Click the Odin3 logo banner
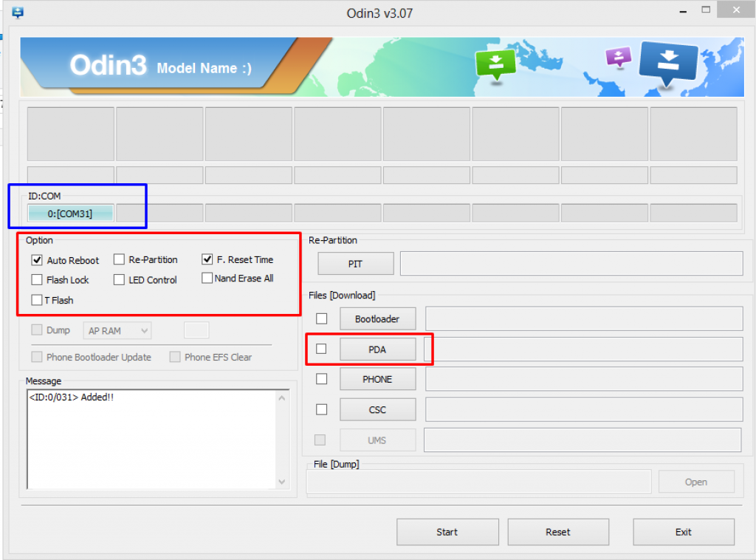756x560 pixels. (x=109, y=65)
